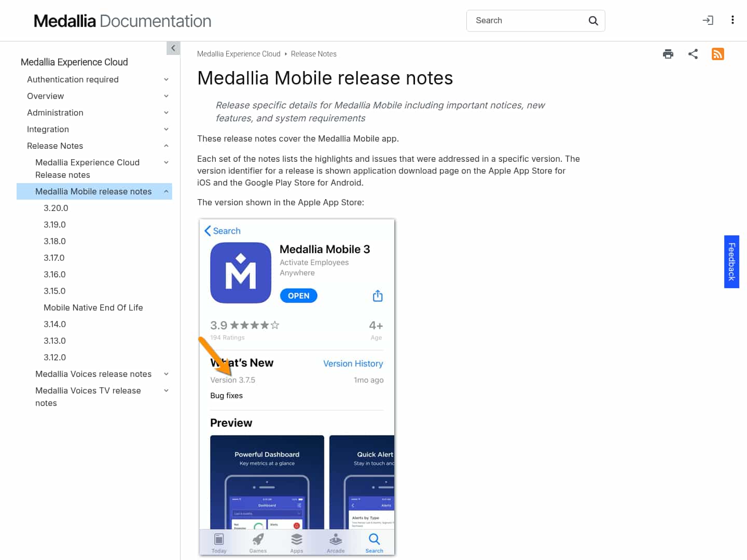Viewport: 747px width, 560px height.
Task: Click Medallia Experience Cloud breadcrumb link
Action: [239, 54]
